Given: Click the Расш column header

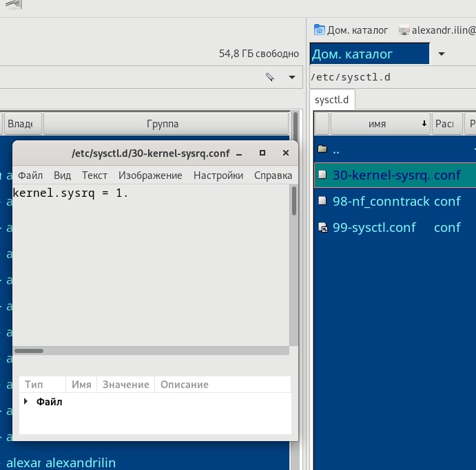Looking at the screenshot, I should click(447, 124).
